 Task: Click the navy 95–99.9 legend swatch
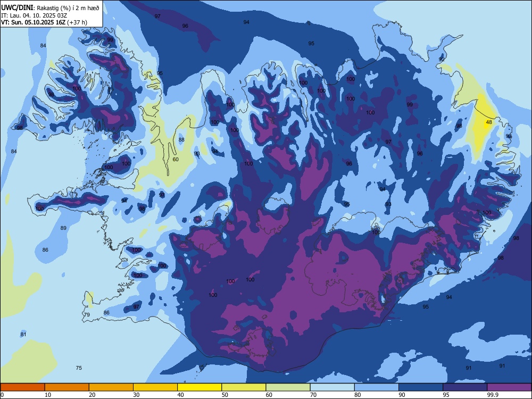click(465, 387)
